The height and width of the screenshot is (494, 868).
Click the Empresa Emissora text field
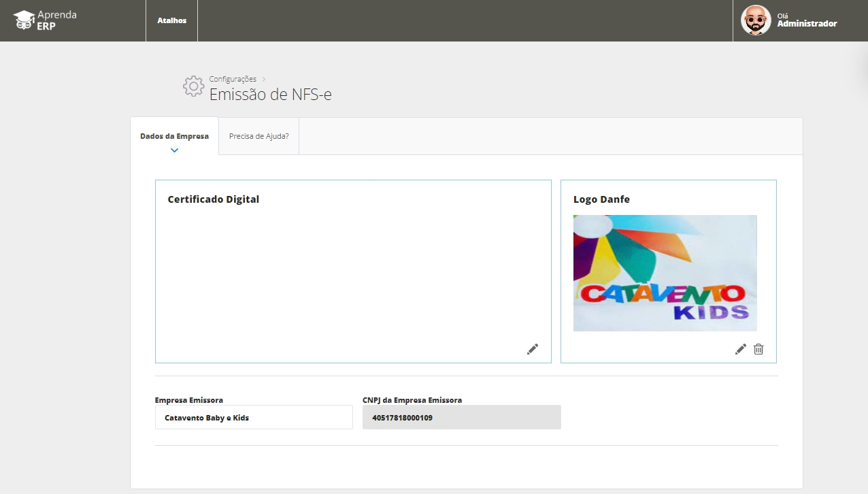point(254,418)
